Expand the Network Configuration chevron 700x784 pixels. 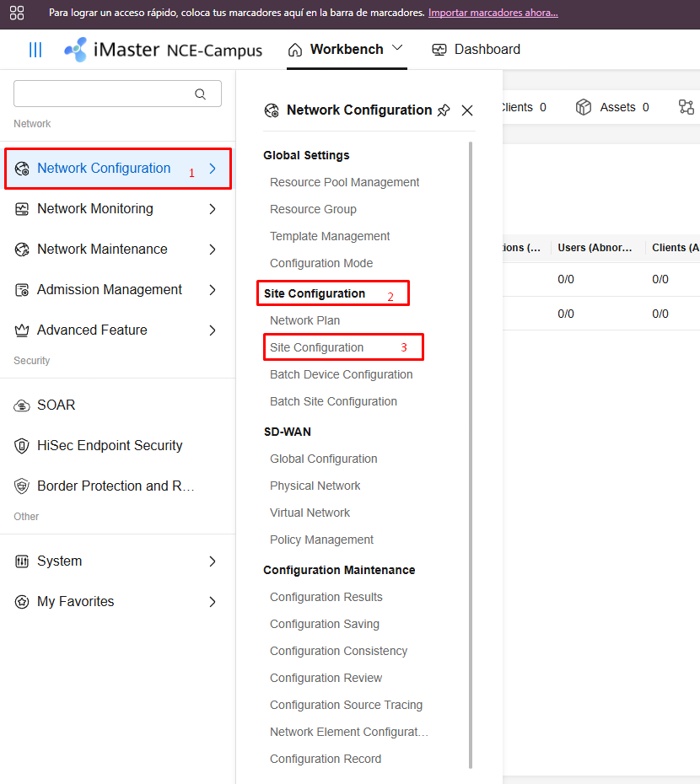(x=213, y=169)
